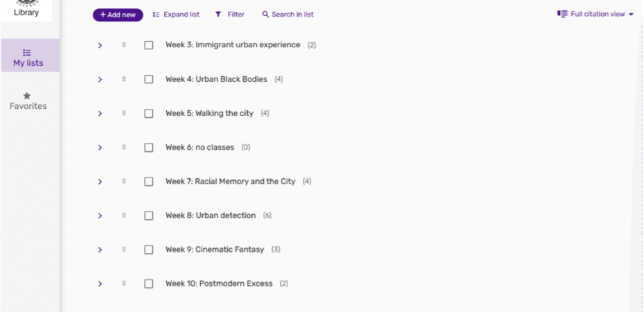Screen dimensions: 644x312
Task: Tick the Week 6: no classes checkbox
Action: coord(149,148)
